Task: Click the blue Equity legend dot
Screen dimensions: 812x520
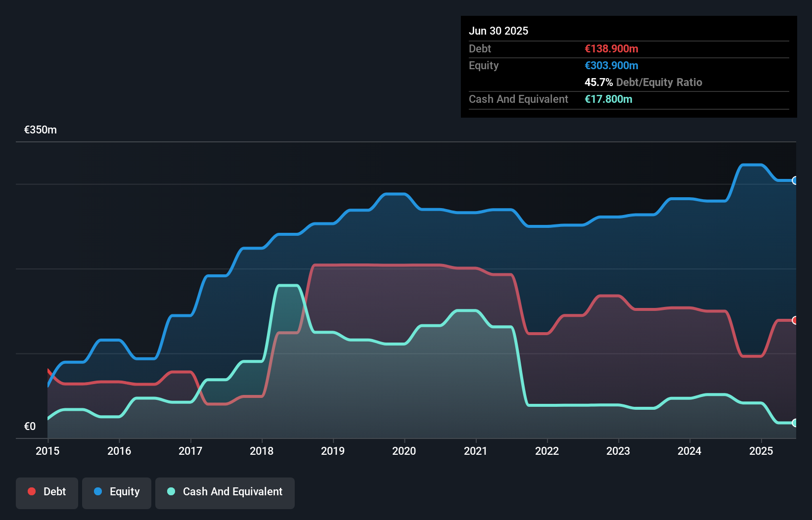Action: pyautogui.click(x=98, y=491)
